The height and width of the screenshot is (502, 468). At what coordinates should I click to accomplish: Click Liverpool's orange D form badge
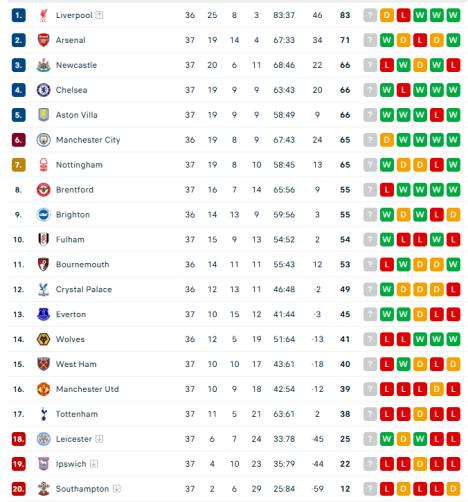pyautogui.click(x=387, y=15)
